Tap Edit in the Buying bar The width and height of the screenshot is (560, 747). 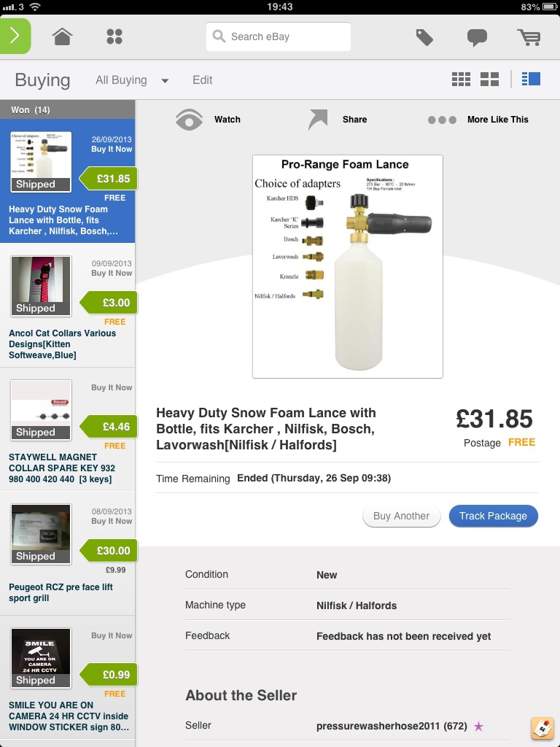203,80
